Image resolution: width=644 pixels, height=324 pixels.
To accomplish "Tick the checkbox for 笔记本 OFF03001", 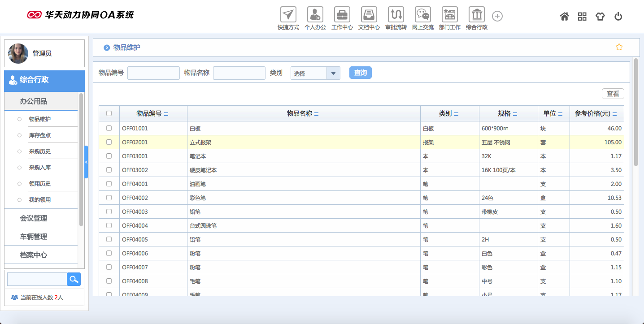I will pyautogui.click(x=109, y=156).
